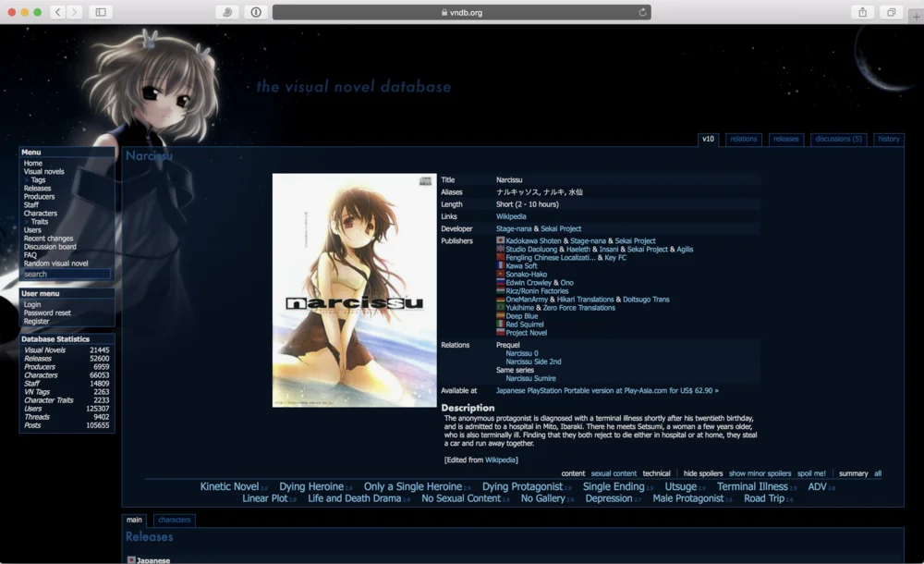Click the flag icon beside Kawa Soft

click(500, 265)
